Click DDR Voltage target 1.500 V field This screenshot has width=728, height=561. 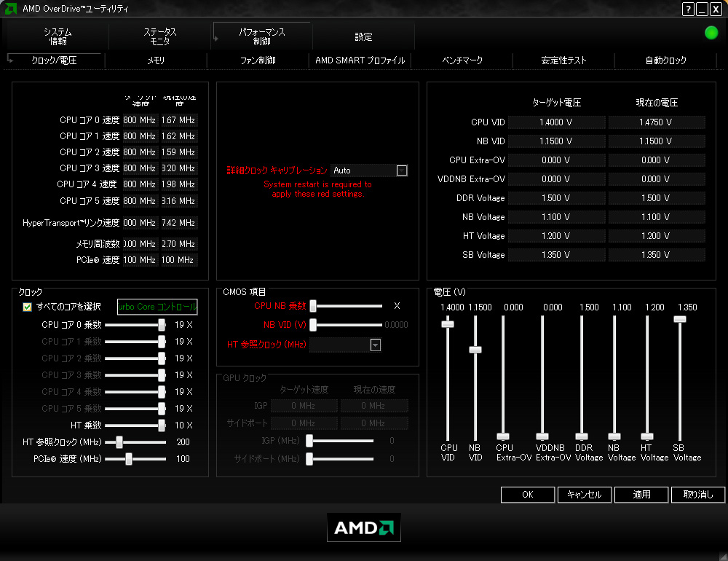556,198
